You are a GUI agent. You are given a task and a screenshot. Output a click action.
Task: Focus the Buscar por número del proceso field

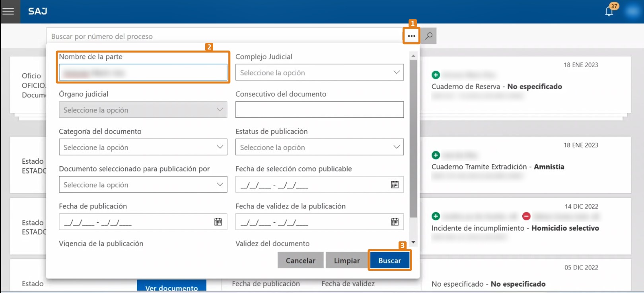224,36
